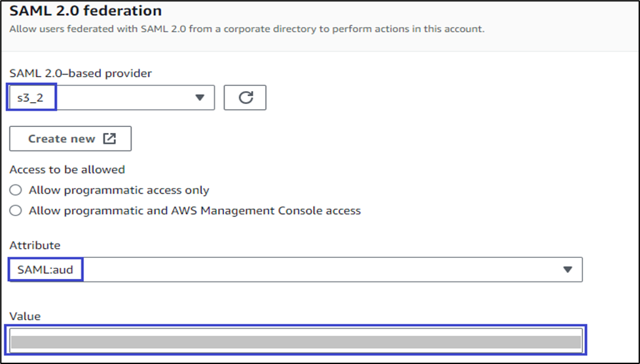Focus the Value input field
640x364 pixels.
[296, 342]
